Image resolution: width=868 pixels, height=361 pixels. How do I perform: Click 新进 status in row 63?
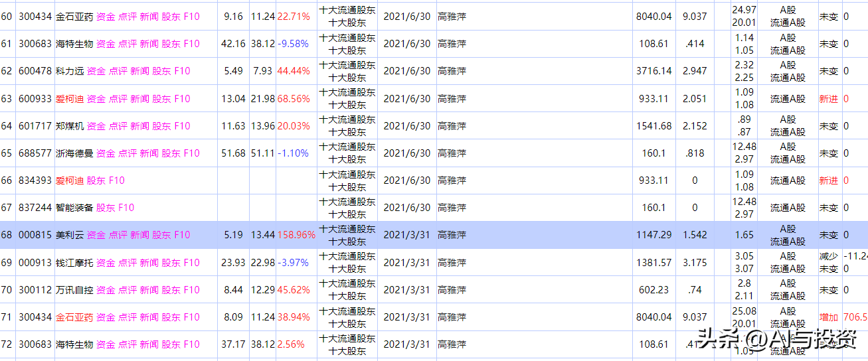click(x=829, y=98)
